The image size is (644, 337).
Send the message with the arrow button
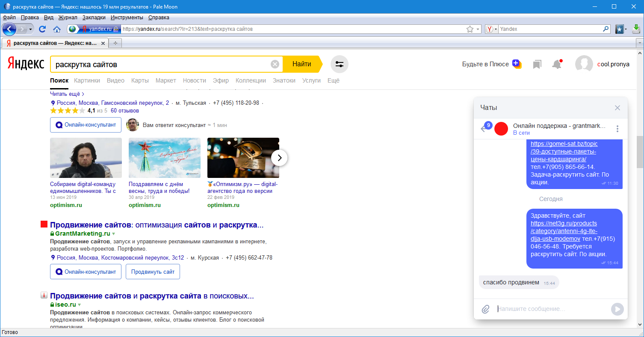(x=617, y=309)
